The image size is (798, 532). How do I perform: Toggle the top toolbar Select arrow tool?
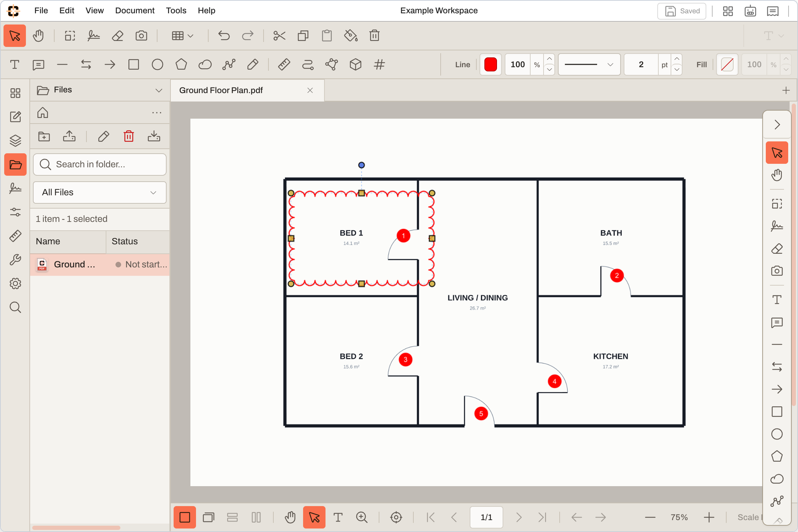point(15,36)
